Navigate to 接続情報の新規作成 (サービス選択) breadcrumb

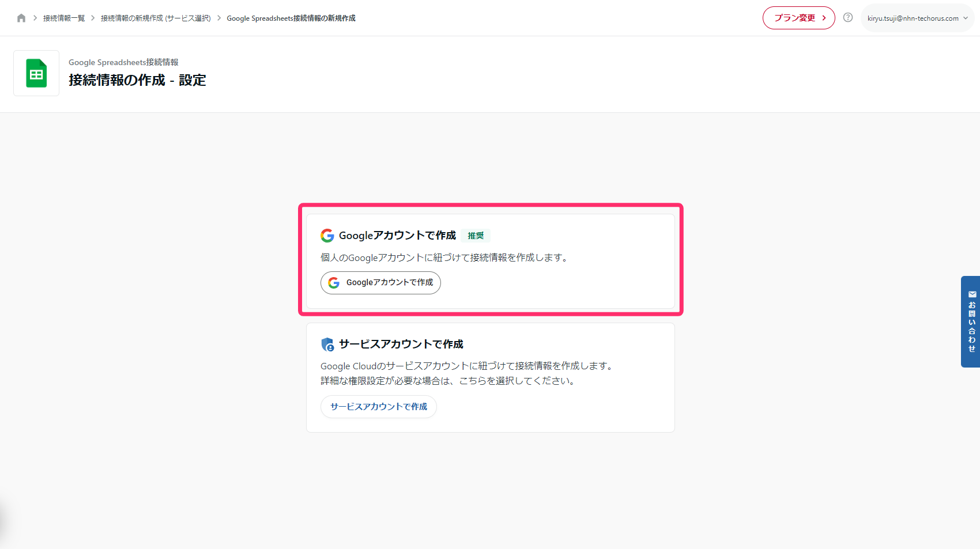(156, 18)
